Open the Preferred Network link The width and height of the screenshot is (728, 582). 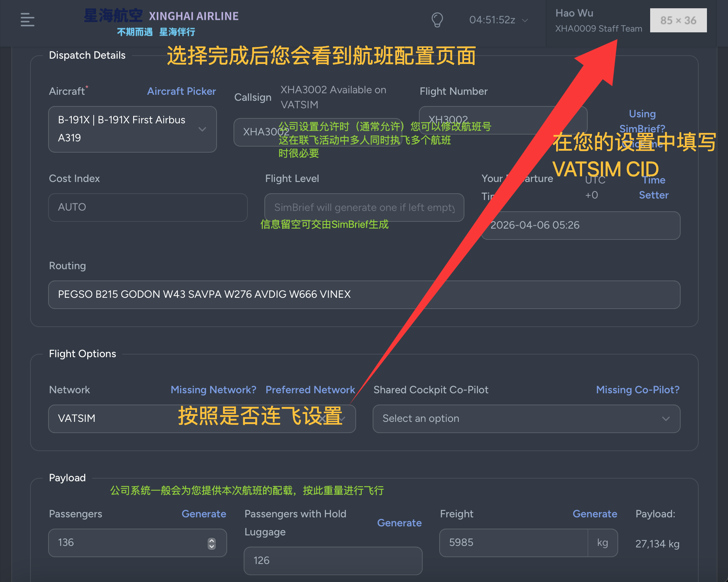click(x=310, y=390)
